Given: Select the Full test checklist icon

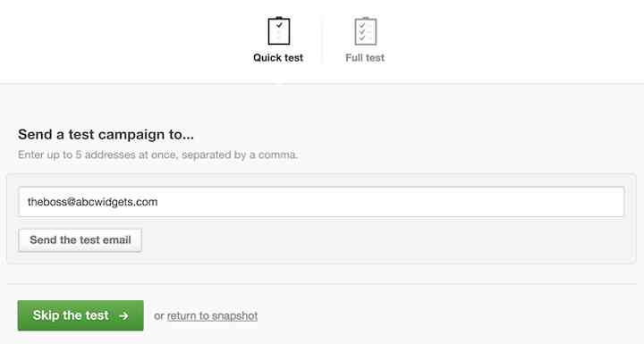Looking at the screenshot, I should 365,30.
